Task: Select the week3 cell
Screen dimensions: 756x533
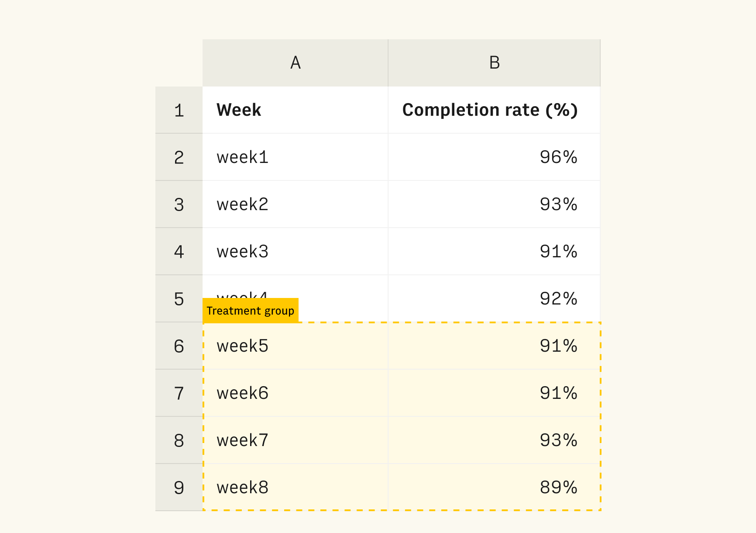Action: tap(295, 252)
